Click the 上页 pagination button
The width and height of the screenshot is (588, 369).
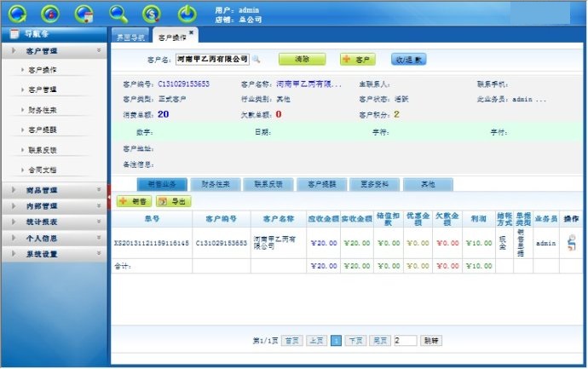point(316,341)
